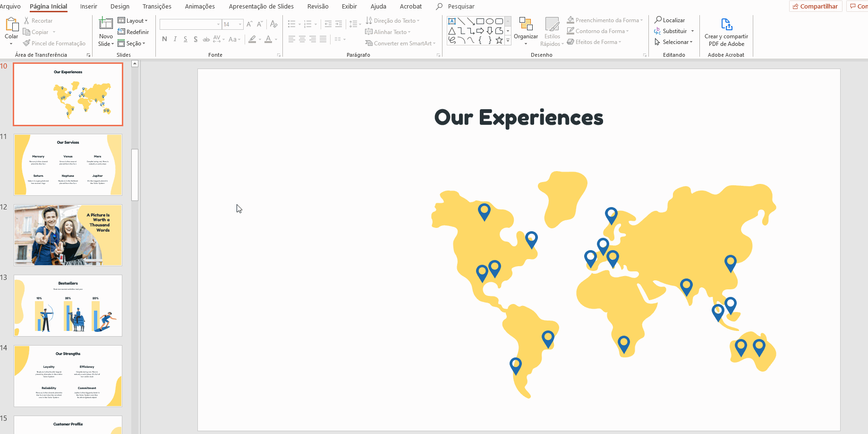Click the numbered list icon
Image resolution: width=868 pixels, height=434 pixels.
(x=308, y=24)
